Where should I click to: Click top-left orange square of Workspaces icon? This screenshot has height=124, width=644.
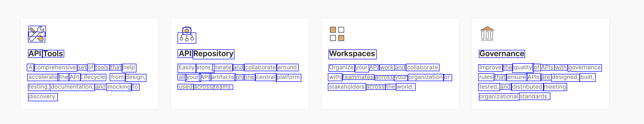tap(333, 30)
